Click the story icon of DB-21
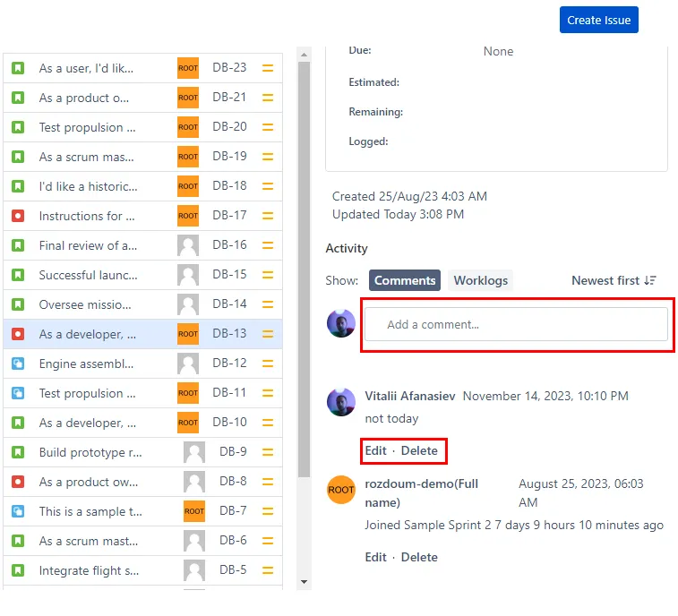The image size is (678, 616). pyautogui.click(x=18, y=98)
